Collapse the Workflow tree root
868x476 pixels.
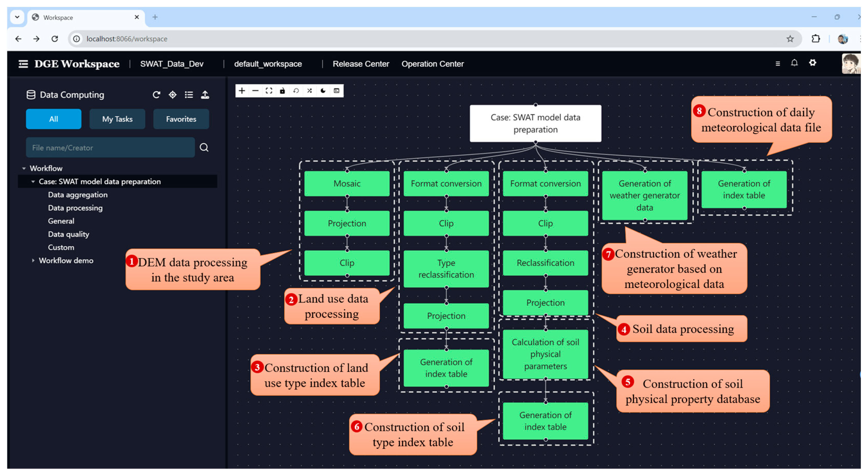pos(24,168)
